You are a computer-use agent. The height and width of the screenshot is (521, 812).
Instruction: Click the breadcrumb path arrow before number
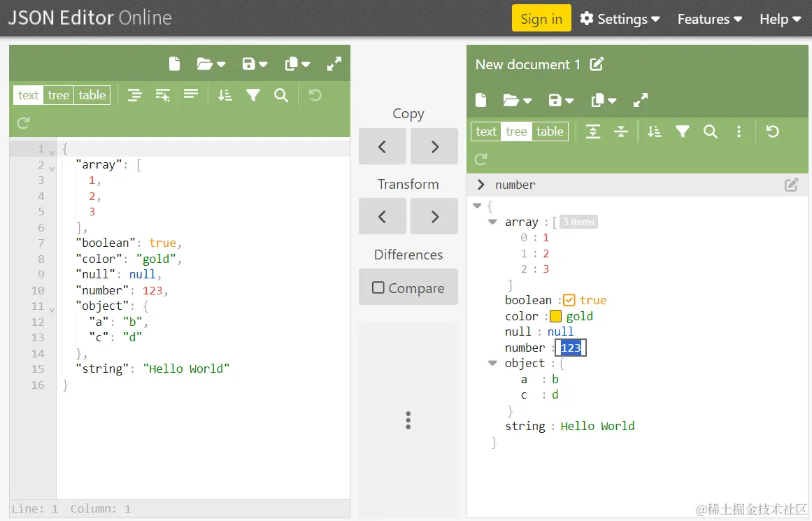coord(480,185)
